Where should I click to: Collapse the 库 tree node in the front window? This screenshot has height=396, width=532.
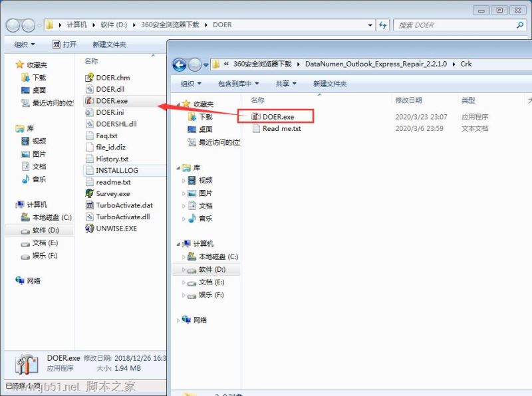(x=178, y=168)
